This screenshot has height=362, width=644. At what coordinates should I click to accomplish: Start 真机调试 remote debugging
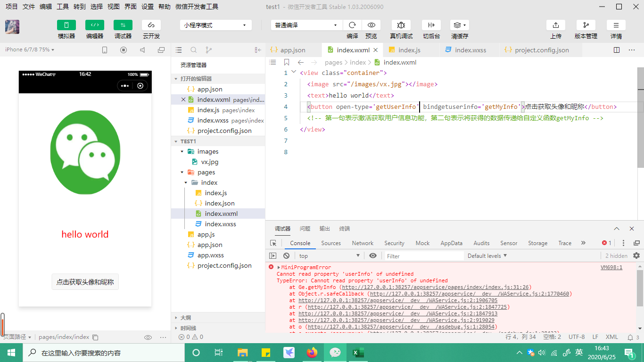pos(401,25)
